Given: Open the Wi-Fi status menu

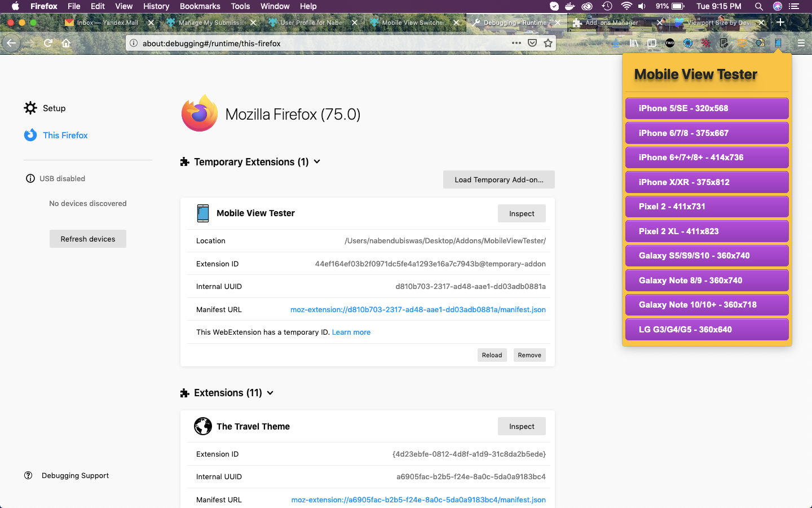Looking at the screenshot, I should (626, 6).
